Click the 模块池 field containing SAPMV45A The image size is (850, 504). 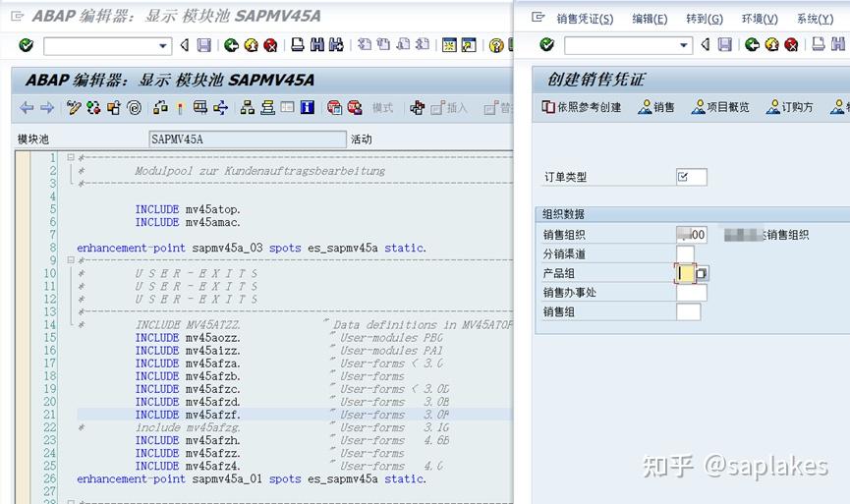pos(248,140)
